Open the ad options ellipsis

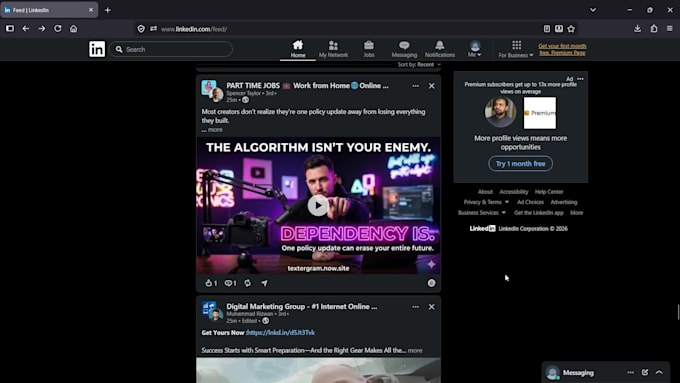[x=580, y=79]
